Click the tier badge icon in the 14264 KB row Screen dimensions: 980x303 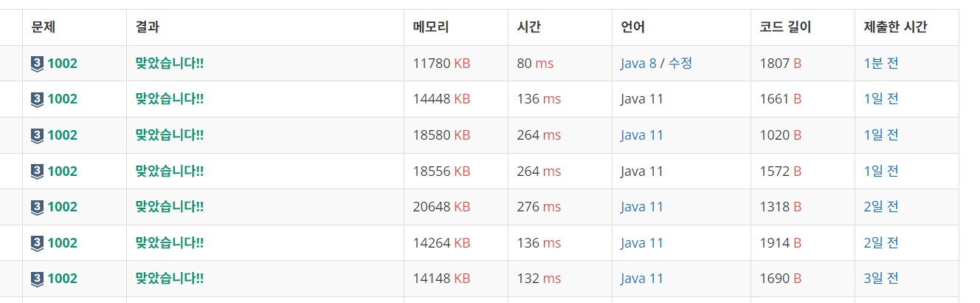point(38,243)
